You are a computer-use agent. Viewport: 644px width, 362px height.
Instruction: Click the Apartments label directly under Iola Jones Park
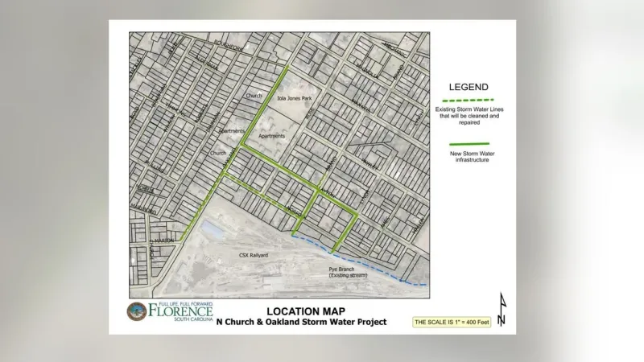(271, 136)
